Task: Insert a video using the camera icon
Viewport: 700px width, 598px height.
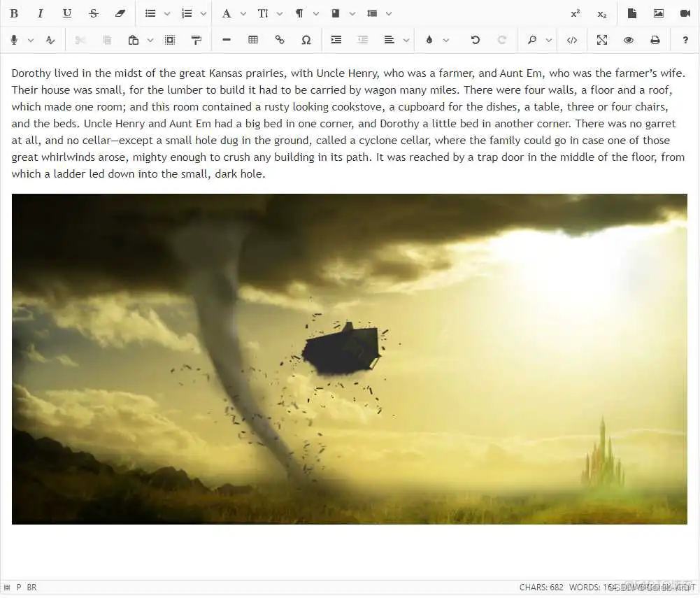Action: 685,13
